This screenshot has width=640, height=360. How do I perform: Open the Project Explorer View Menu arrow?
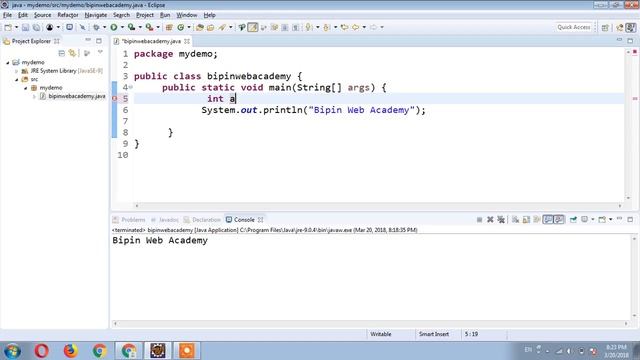pos(100,53)
